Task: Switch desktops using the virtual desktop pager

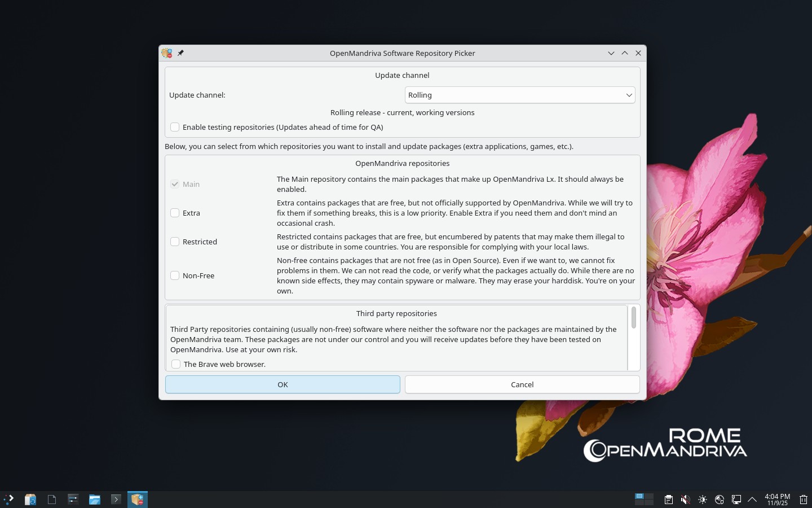Action: pos(644,499)
